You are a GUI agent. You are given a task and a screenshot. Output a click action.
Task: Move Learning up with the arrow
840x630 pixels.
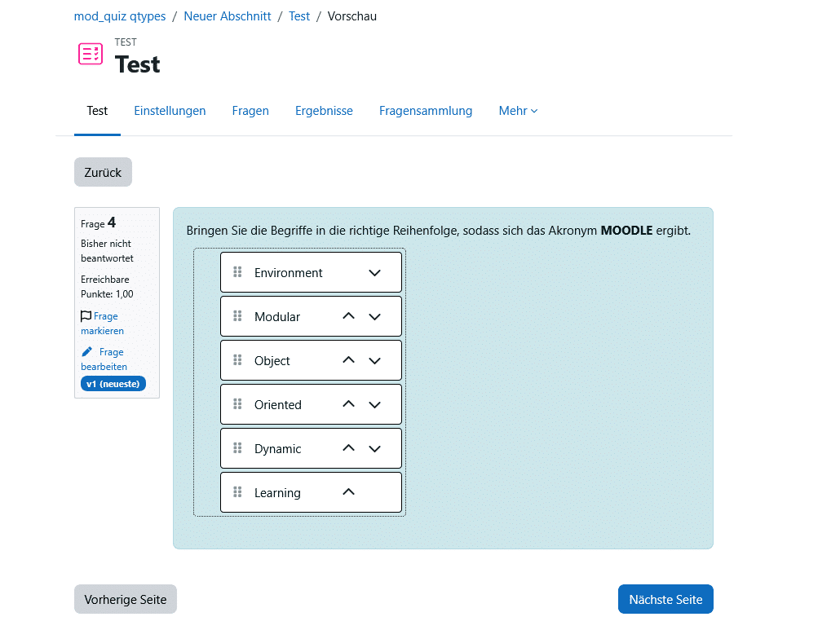(349, 492)
